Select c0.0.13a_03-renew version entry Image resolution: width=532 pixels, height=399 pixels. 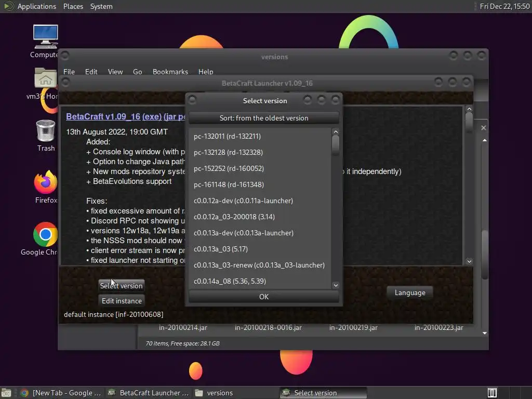260,265
